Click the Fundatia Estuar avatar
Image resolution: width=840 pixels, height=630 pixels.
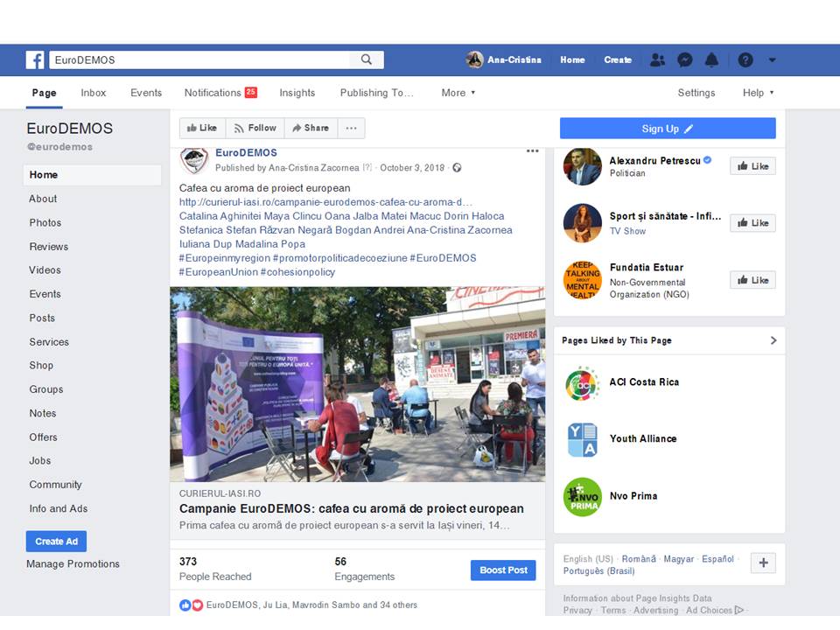(583, 280)
